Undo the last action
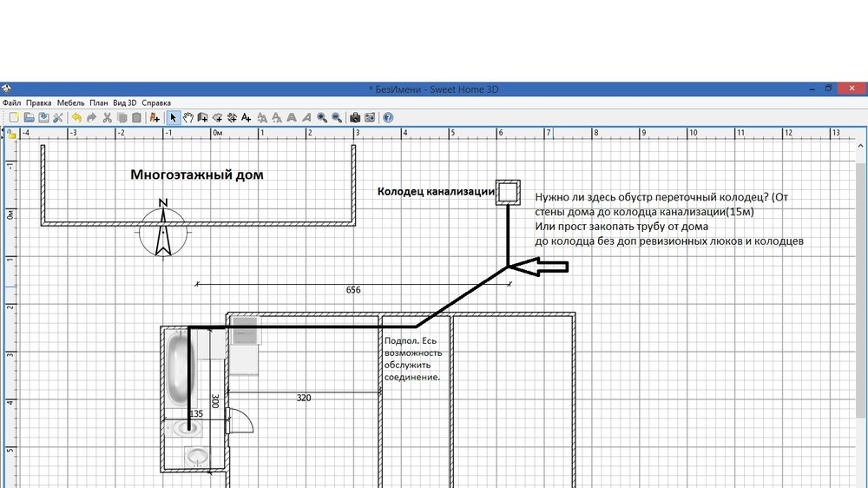 point(76,117)
